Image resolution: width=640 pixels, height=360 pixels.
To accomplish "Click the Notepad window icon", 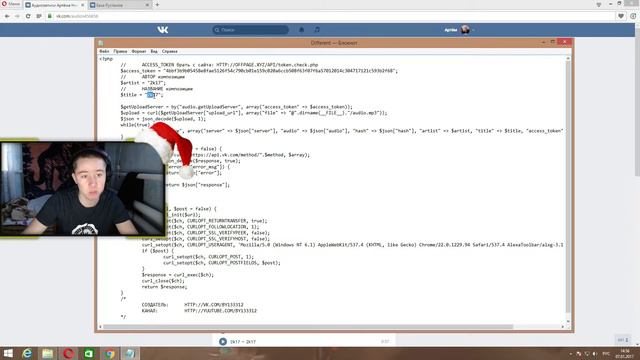I will point(101,43).
